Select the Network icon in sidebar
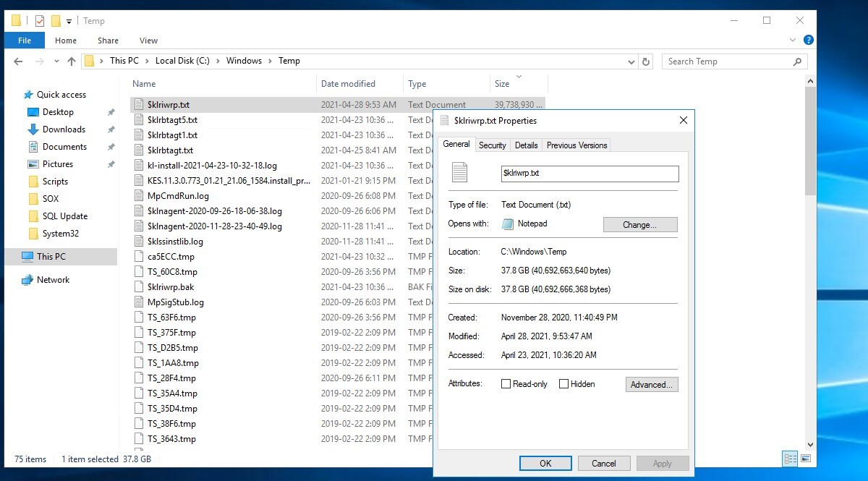This screenshot has height=481, width=868. click(27, 280)
